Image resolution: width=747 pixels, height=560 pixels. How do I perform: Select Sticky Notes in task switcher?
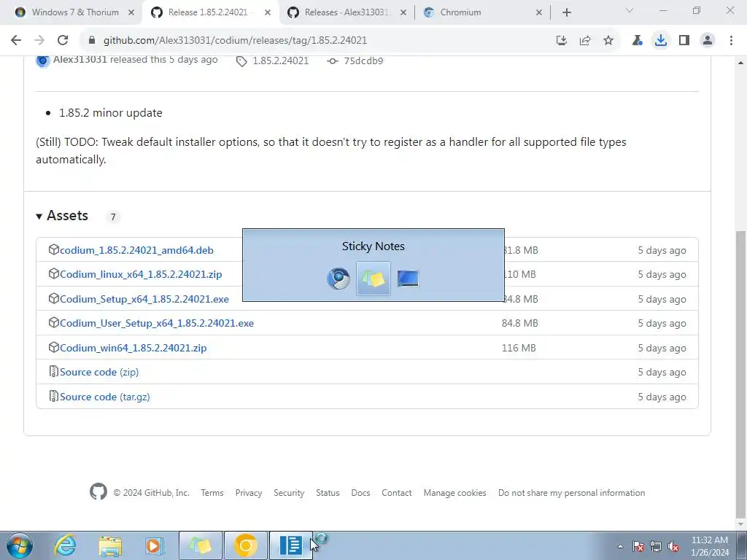373,279
